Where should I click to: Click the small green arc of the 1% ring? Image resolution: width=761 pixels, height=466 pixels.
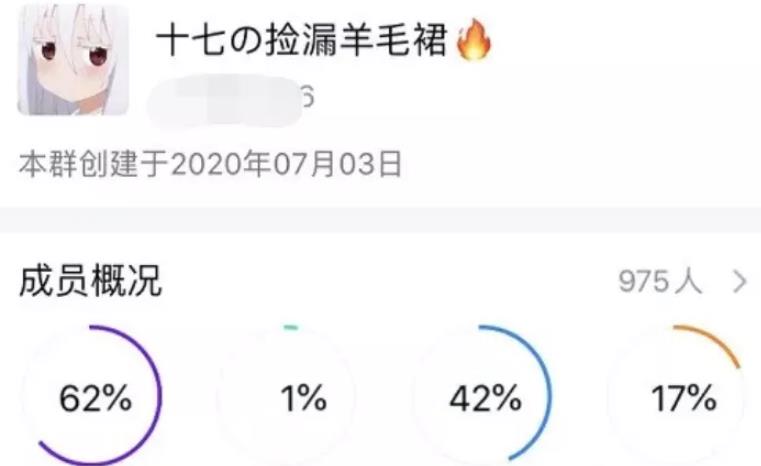point(290,328)
